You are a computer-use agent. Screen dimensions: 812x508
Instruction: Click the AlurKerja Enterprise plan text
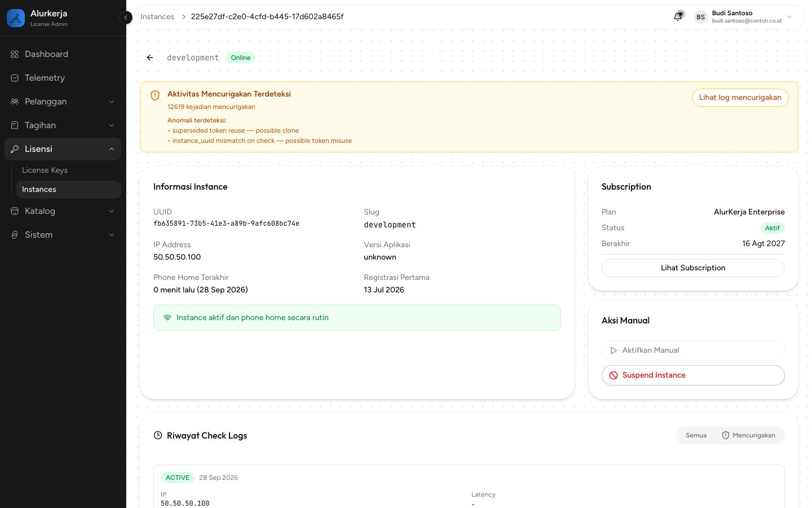click(749, 212)
